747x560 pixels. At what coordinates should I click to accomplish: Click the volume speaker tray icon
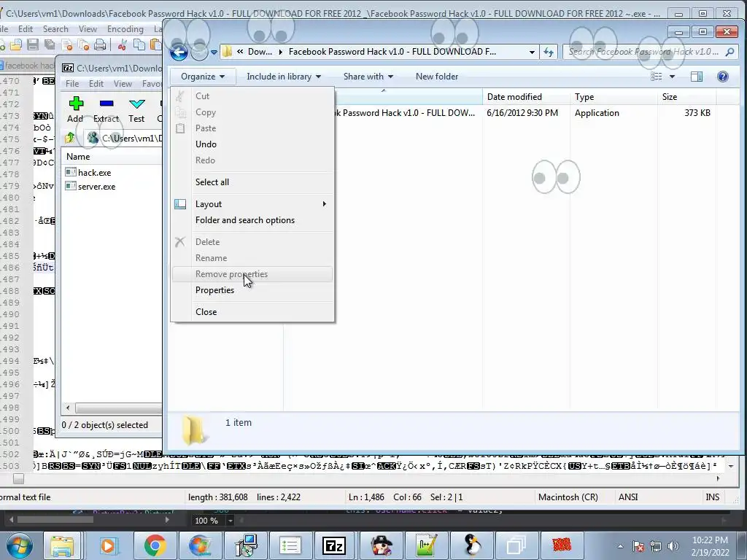click(673, 546)
